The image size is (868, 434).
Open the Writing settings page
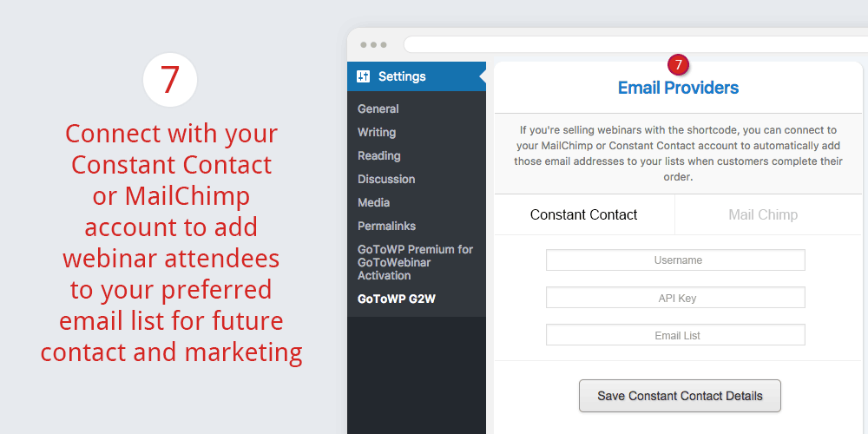point(377,132)
